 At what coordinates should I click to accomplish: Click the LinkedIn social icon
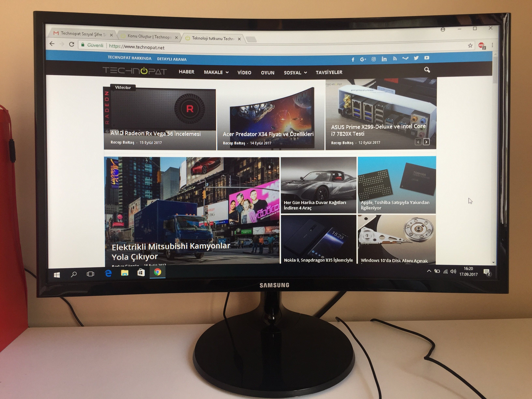[x=384, y=59]
